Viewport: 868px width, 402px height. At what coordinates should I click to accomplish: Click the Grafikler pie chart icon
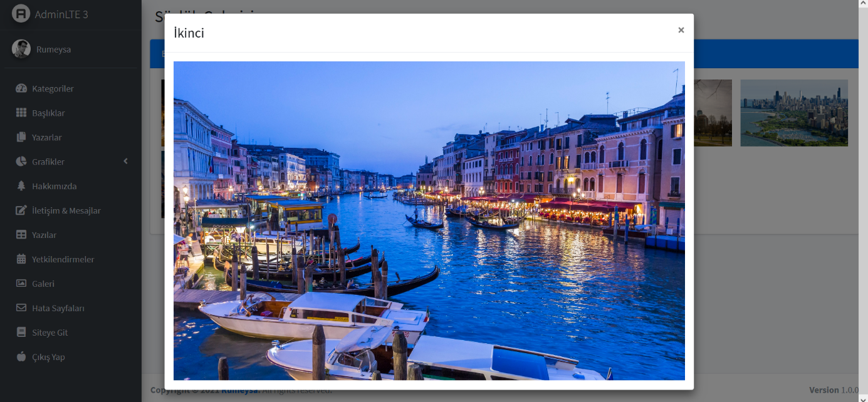tap(21, 162)
